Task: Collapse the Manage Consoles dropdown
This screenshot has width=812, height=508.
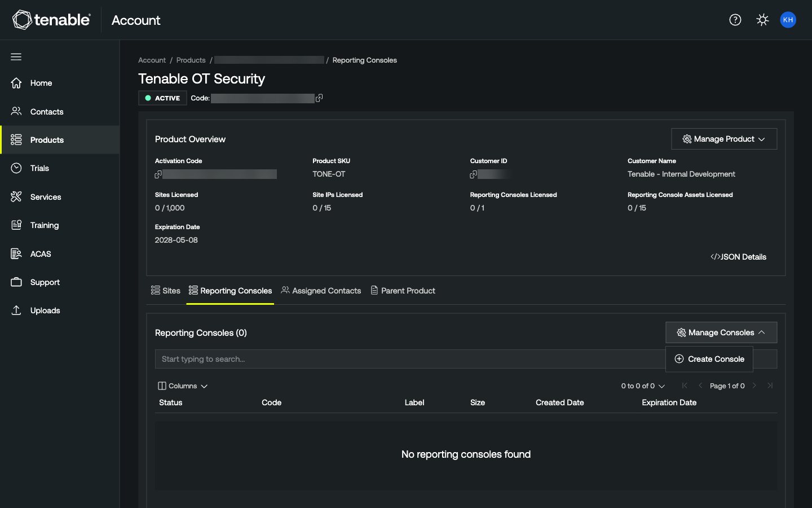Action: tap(721, 332)
